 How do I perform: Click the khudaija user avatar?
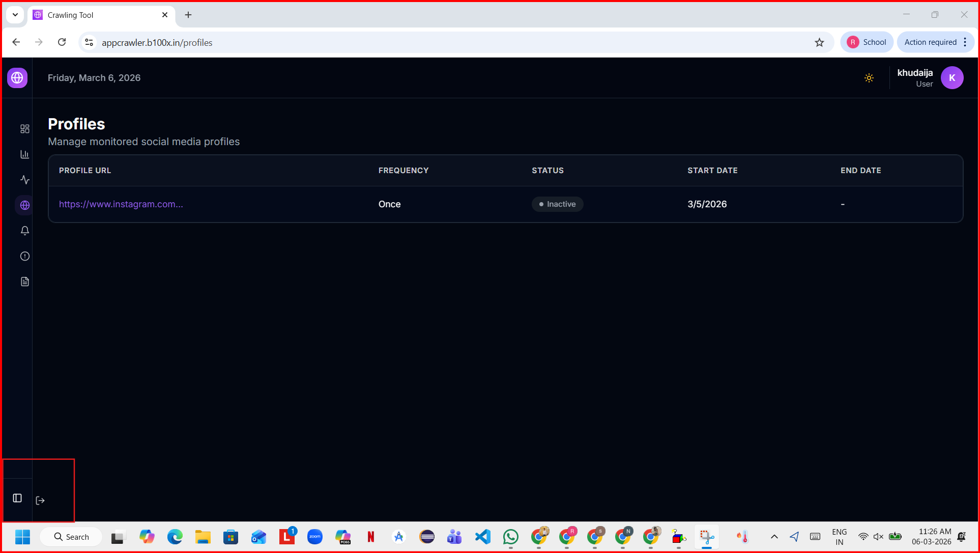pos(952,78)
